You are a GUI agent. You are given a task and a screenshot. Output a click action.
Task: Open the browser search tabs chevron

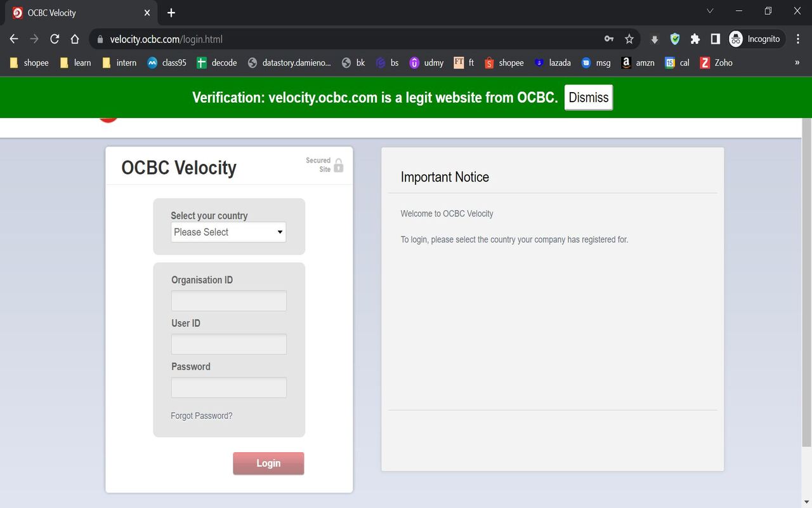tap(709, 11)
